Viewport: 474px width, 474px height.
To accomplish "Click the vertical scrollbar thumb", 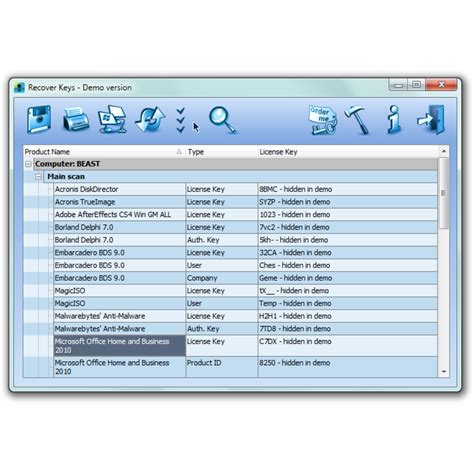I will tap(444, 193).
